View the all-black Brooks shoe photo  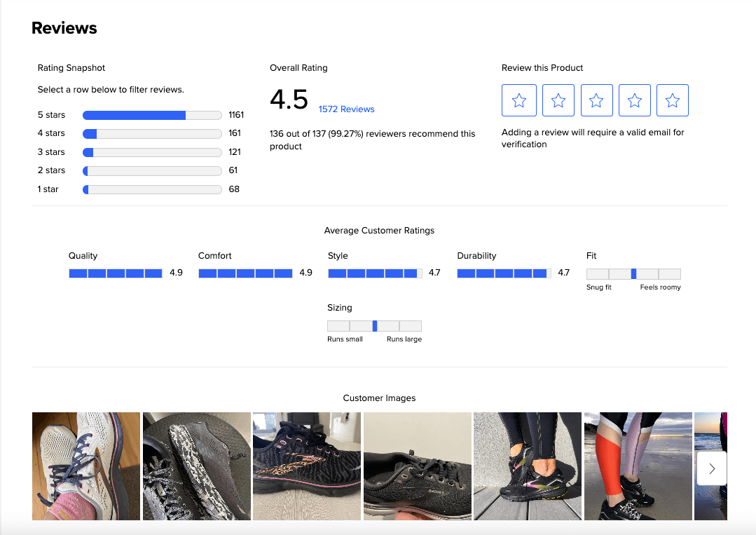click(417, 466)
